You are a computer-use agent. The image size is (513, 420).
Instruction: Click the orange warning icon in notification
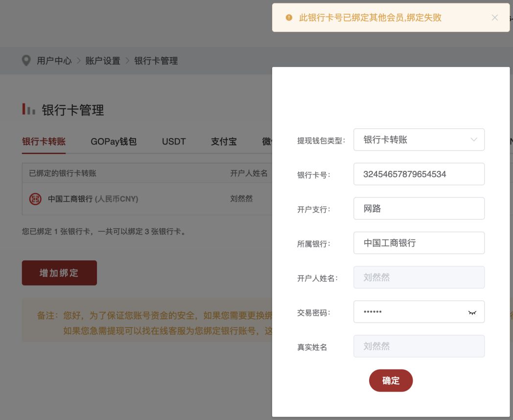289,18
